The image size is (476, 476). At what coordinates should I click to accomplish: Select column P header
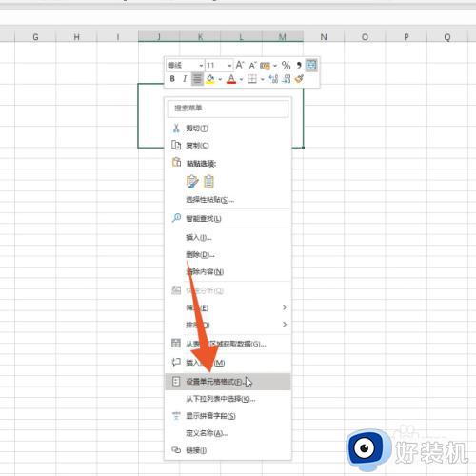[407, 37]
